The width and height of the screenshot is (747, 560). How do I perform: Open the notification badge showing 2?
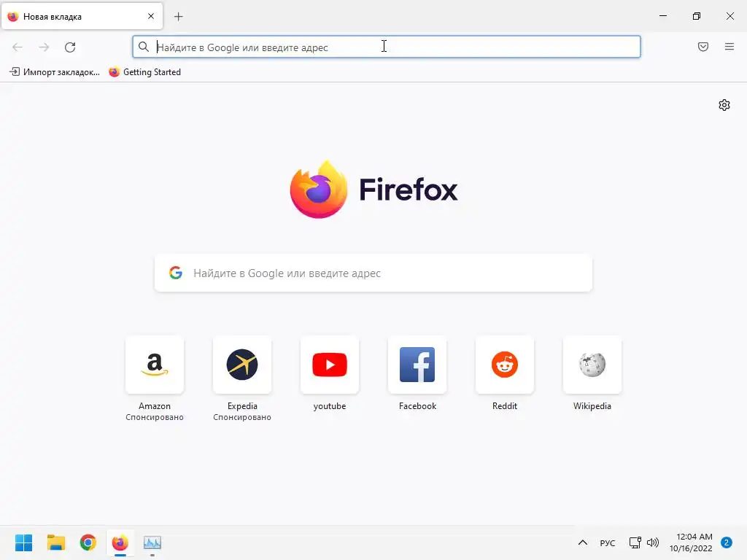(727, 542)
